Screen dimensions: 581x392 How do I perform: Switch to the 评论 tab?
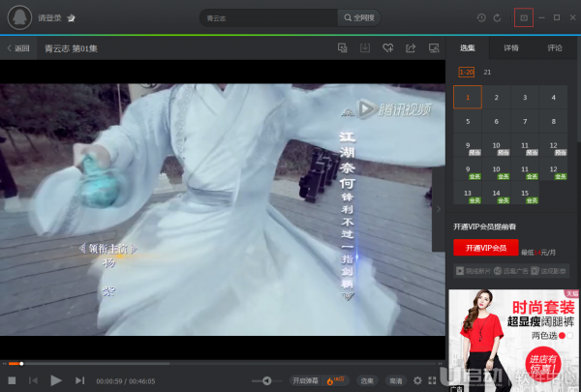click(x=555, y=47)
